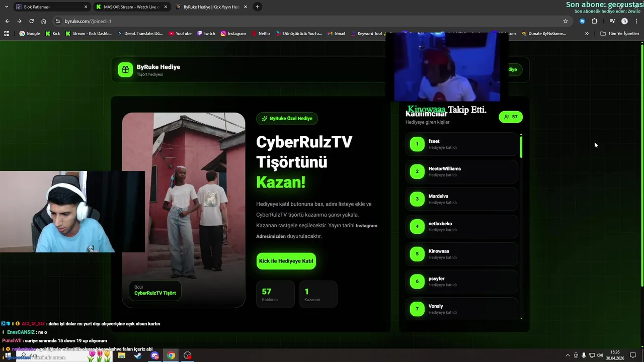Click the CyberRulzTV Tişört prize label
This screenshot has height=362, width=644.
155,290
